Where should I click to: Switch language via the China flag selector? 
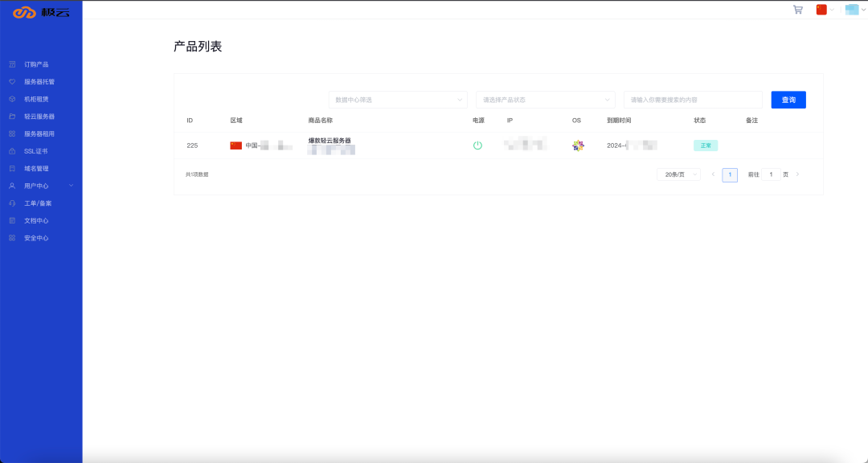pyautogui.click(x=825, y=10)
